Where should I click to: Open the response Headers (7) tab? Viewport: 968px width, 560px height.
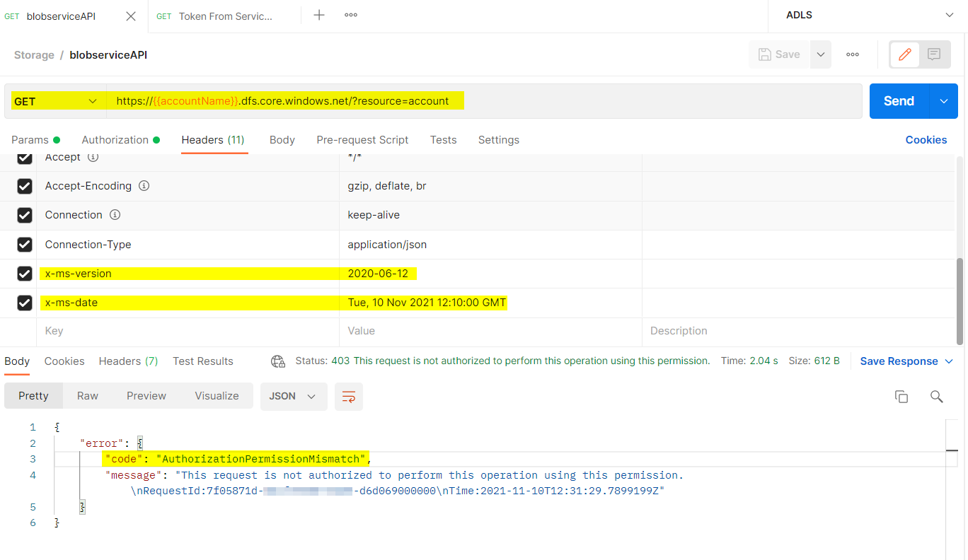(128, 361)
